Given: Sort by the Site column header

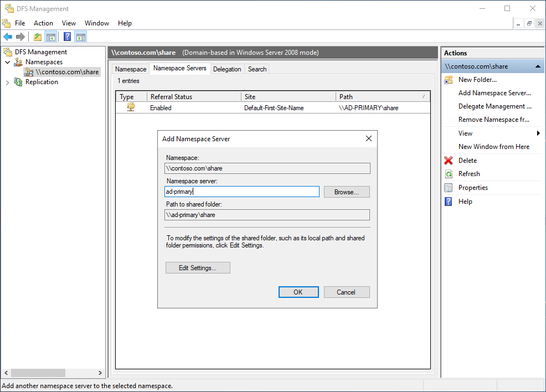Looking at the screenshot, I should click(x=288, y=97).
